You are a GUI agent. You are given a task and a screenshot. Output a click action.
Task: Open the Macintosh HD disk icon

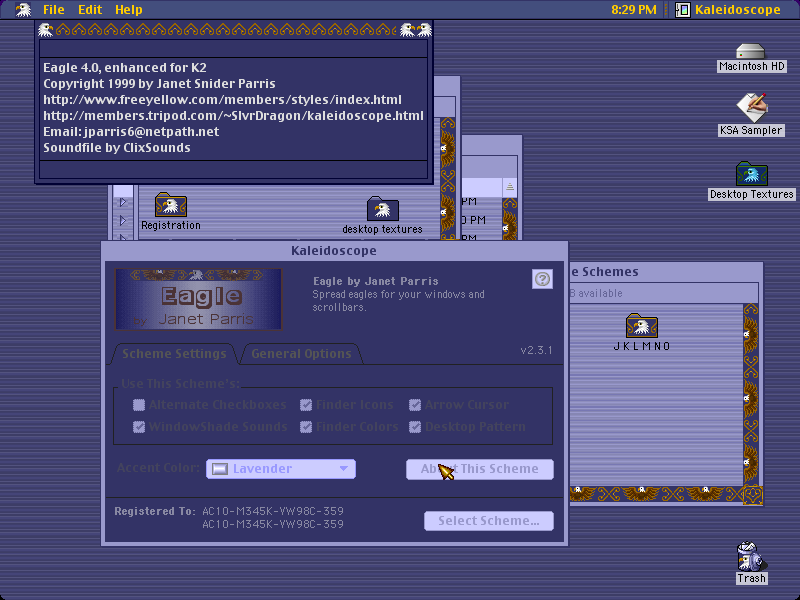pos(751,52)
